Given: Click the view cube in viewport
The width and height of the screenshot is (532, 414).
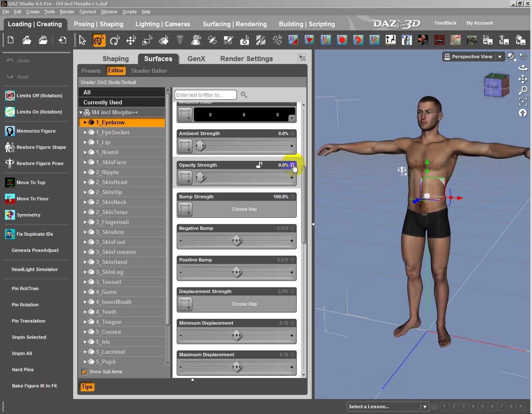Looking at the screenshot, I should (x=496, y=85).
